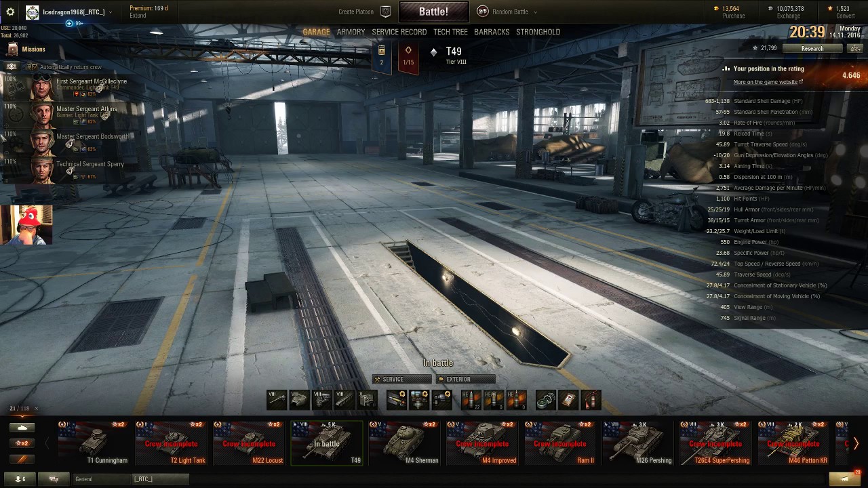This screenshot has height=488, width=868.
Task: Select M26 Pershing in carousel
Action: click(x=637, y=443)
